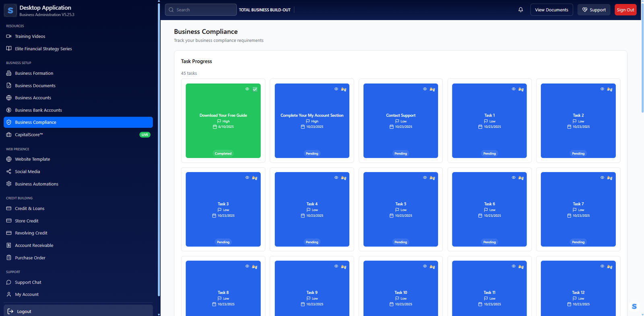The image size is (644, 316).
Task: Click the Purchase Order clipboard icon
Action: [x=9, y=258]
